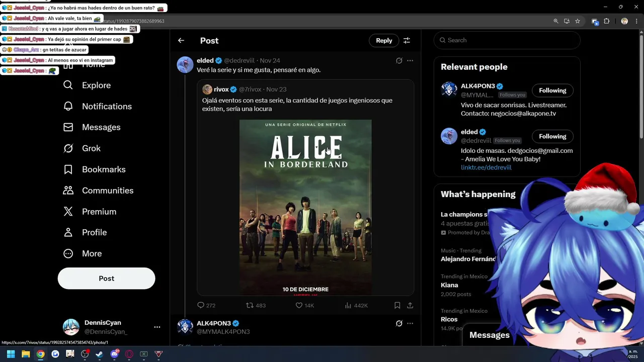Open Bookmarks in the sidebar

[94, 169]
